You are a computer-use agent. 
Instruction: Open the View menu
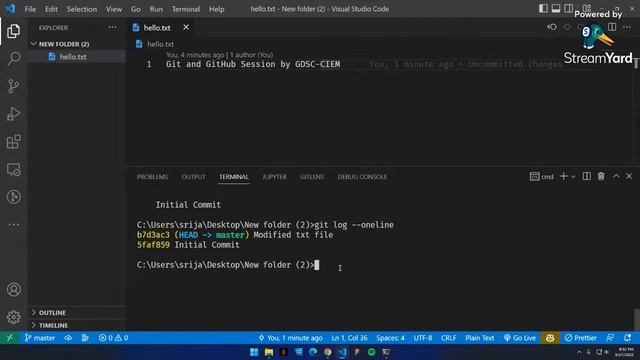(x=113, y=9)
